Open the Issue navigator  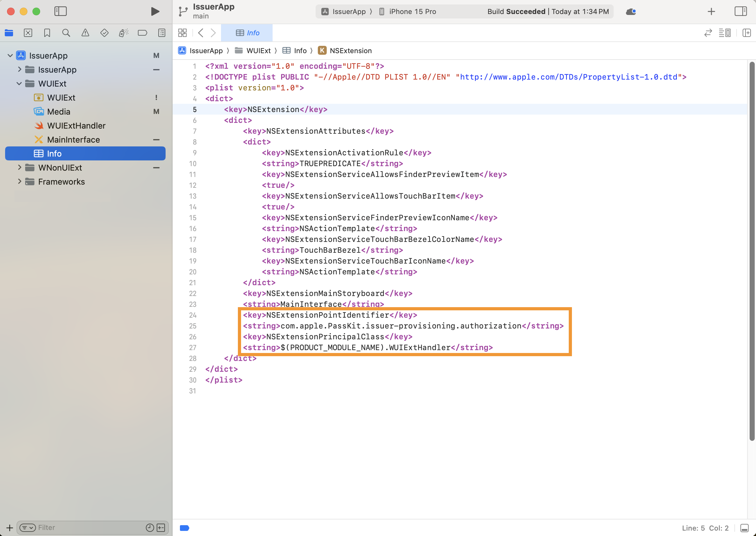pyautogui.click(x=85, y=33)
